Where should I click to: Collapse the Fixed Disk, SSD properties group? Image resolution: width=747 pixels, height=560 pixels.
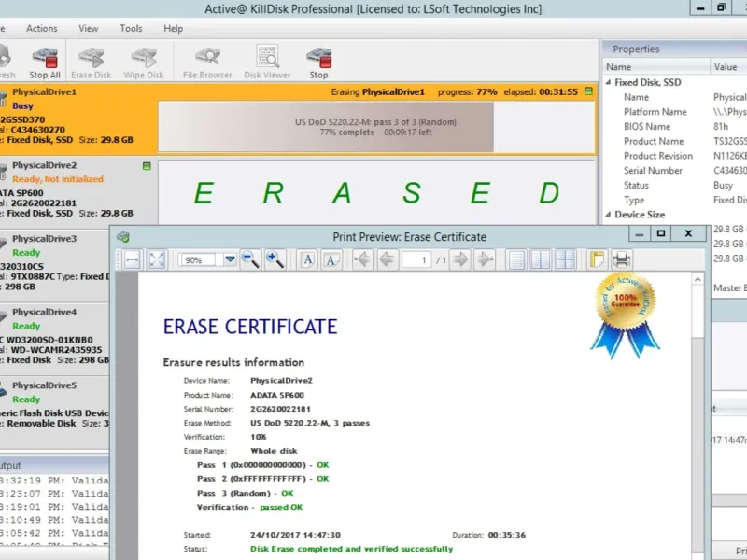pyautogui.click(x=608, y=82)
